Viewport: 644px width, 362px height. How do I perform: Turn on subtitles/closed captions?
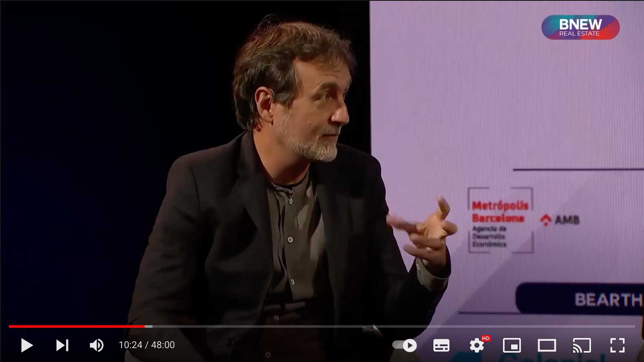click(x=441, y=345)
